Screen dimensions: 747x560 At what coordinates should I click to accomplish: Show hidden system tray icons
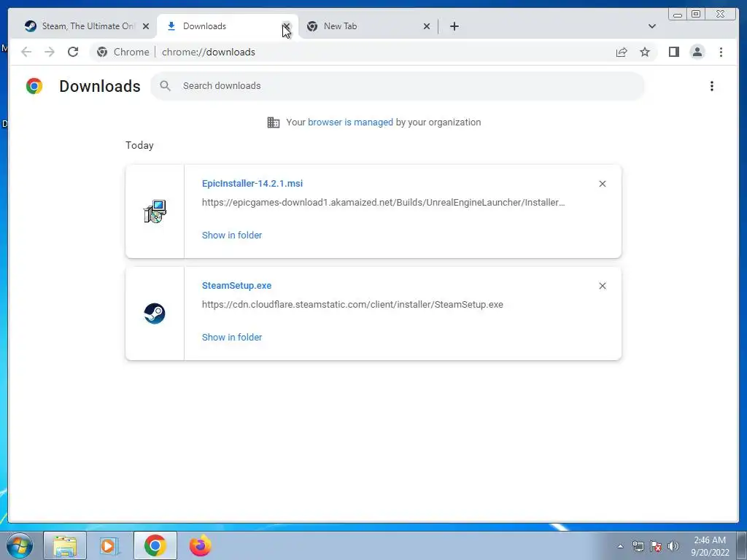(x=620, y=546)
